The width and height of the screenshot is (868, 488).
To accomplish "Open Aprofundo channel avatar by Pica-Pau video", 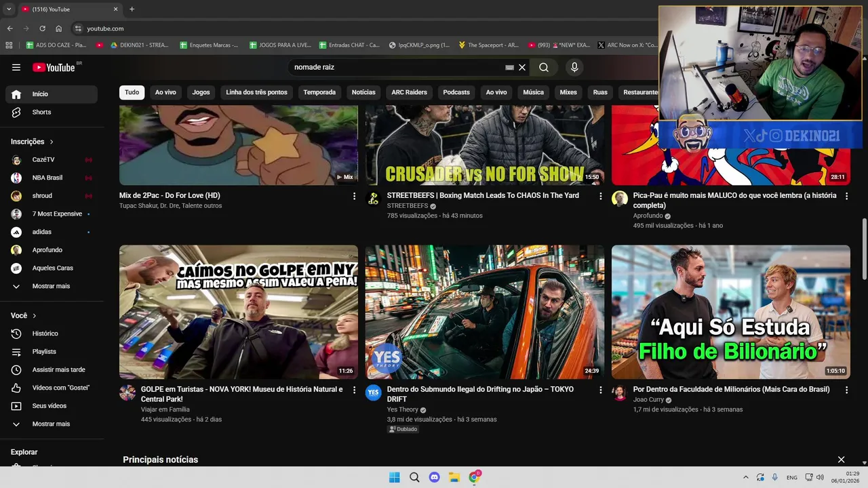I will 620,199.
